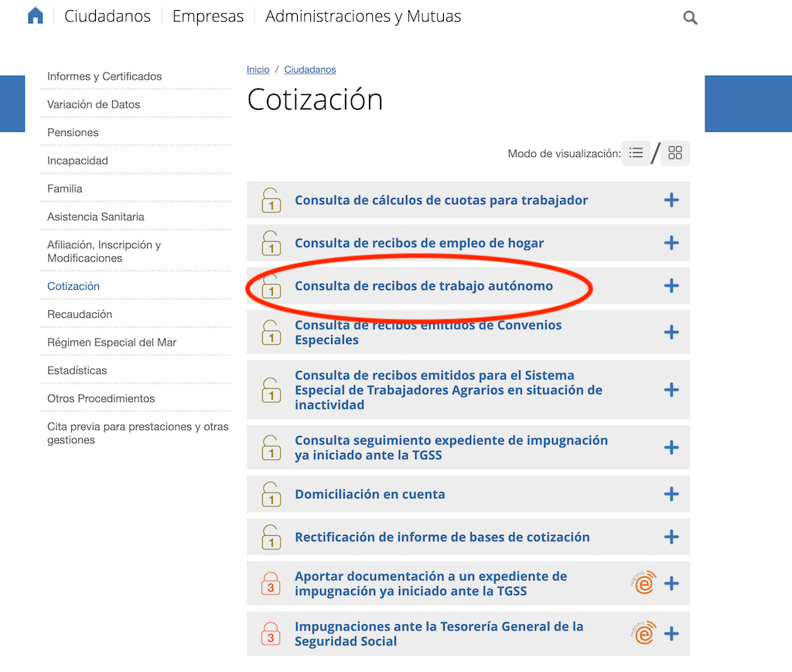Screen dimensions: 792x672
Task: Expand recibos de trabajo autónomo plus
Action: [x=671, y=286]
